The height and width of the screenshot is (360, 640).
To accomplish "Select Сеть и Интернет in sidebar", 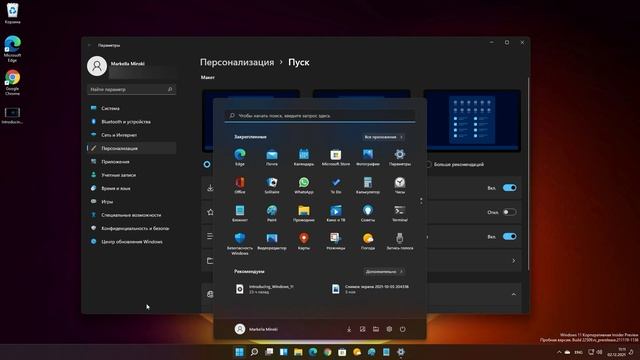I will [131, 135].
